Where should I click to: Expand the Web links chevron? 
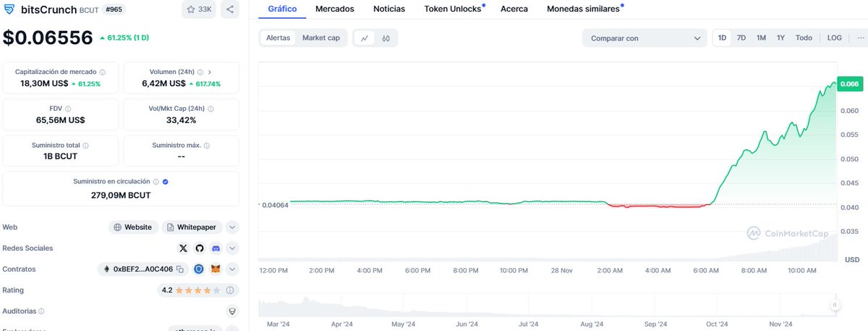coord(232,227)
